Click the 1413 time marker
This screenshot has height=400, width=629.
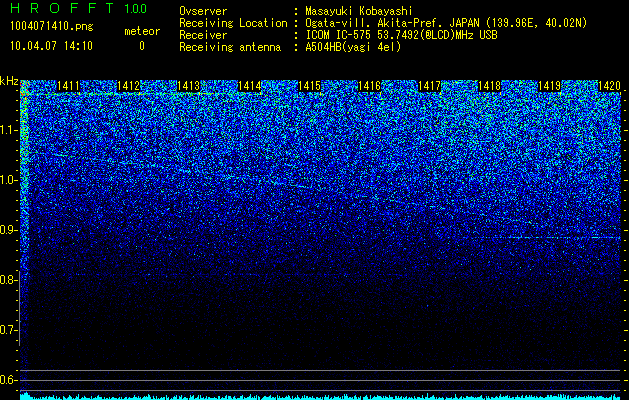click(189, 86)
